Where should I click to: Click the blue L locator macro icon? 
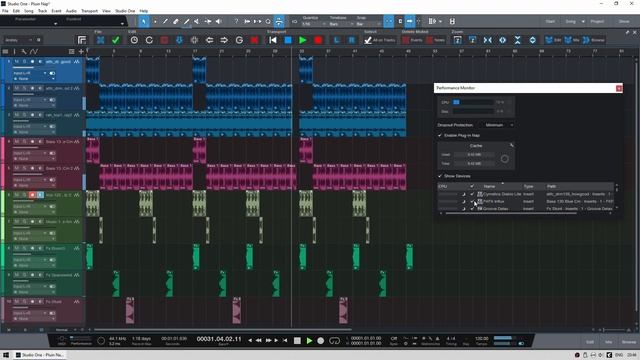coord(336,40)
